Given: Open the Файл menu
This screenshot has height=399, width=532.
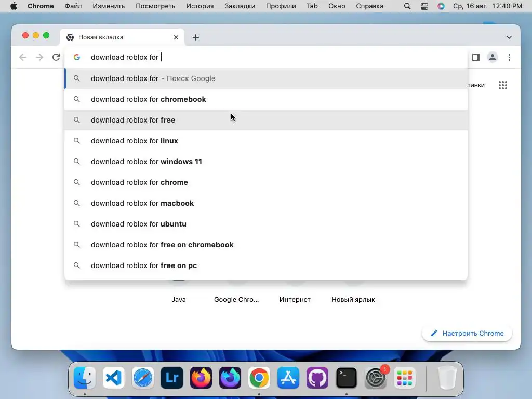Looking at the screenshot, I should pyautogui.click(x=73, y=6).
